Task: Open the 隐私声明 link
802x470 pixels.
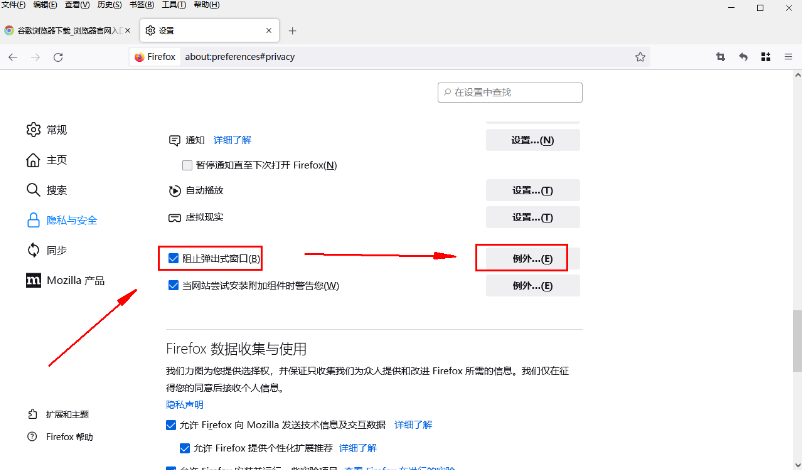Action: pos(185,405)
